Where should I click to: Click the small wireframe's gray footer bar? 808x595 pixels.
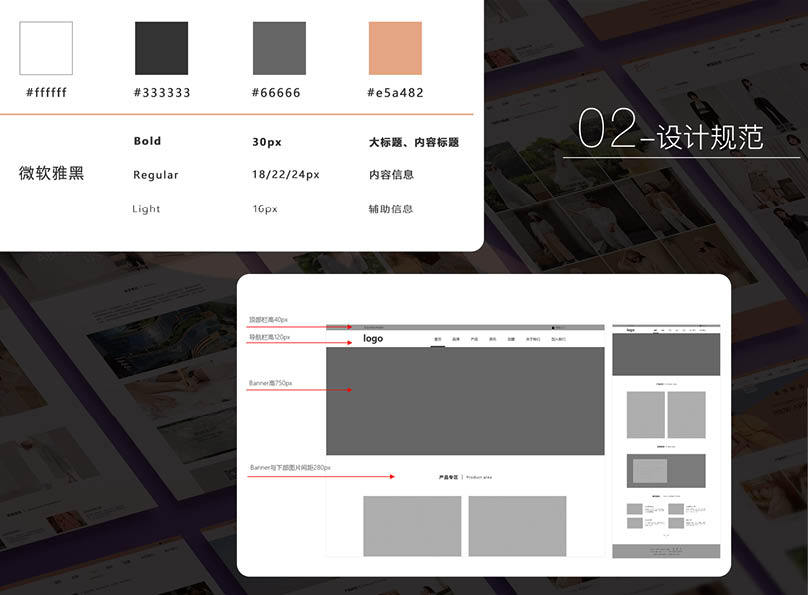pyautogui.click(x=666, y=551)
